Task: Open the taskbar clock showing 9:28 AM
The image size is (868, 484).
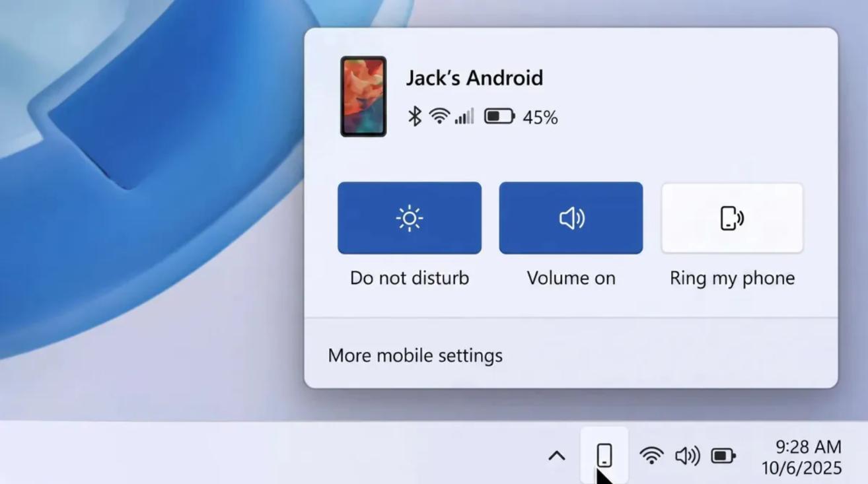Action: point(802,458)
